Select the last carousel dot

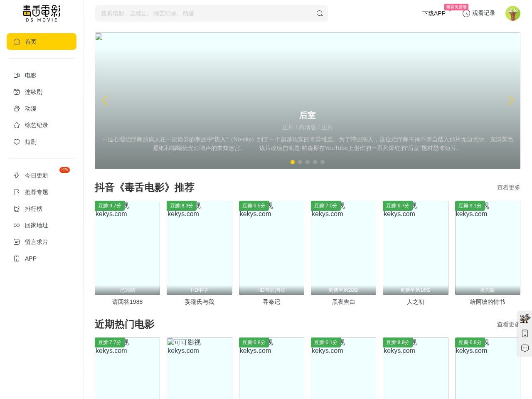[323, 162]
